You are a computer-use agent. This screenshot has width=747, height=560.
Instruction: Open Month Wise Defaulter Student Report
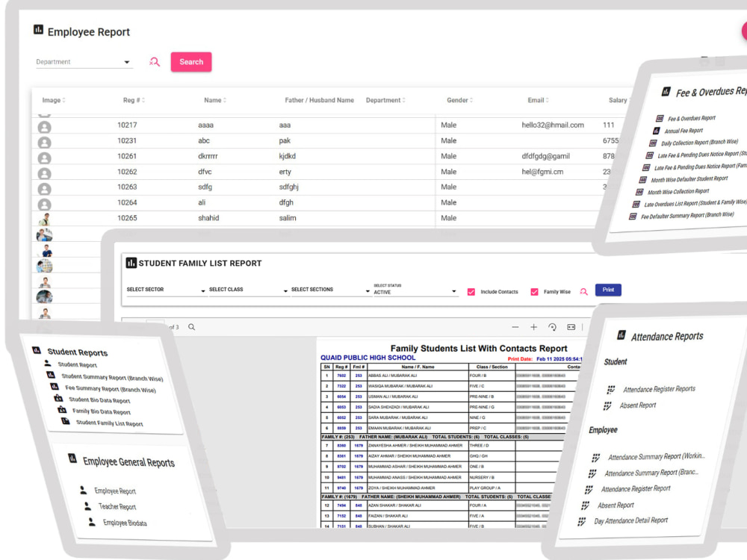689,179
